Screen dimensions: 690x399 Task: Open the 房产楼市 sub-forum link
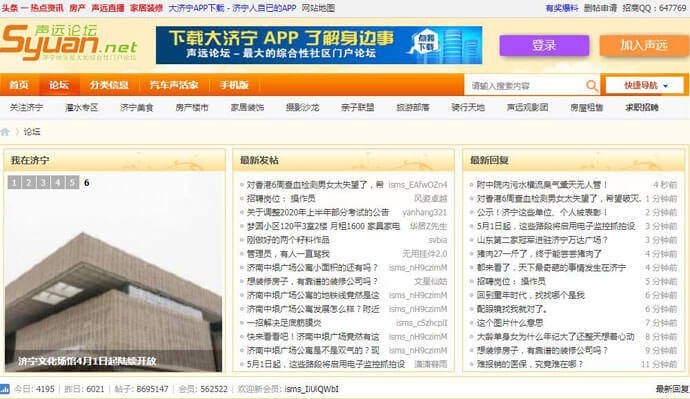[192, 107]
